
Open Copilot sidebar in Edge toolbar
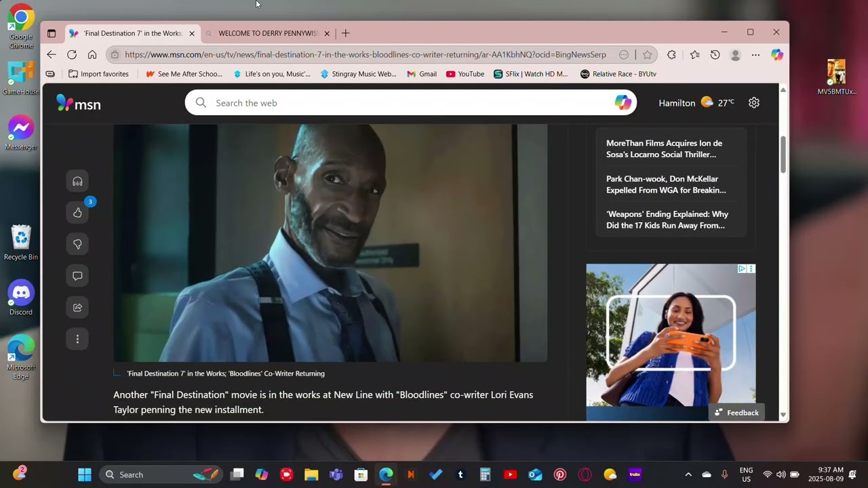point(777,55)
